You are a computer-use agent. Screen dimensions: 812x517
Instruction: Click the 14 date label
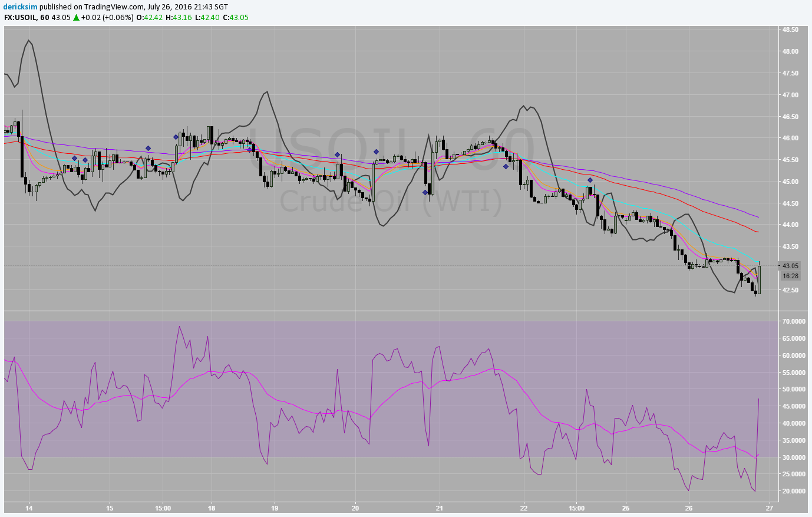coord(29,508)
